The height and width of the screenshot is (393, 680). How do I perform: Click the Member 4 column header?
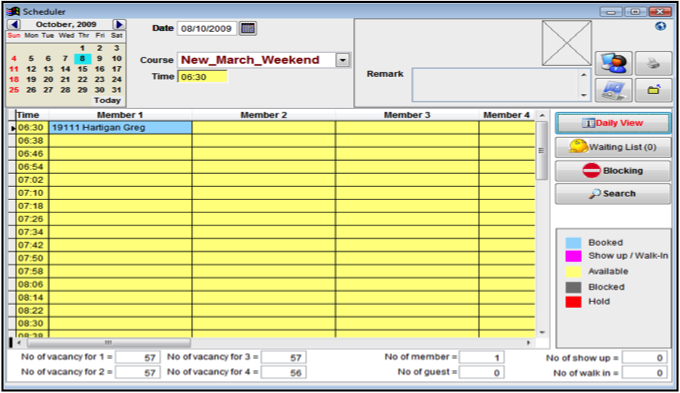point(507,115)
